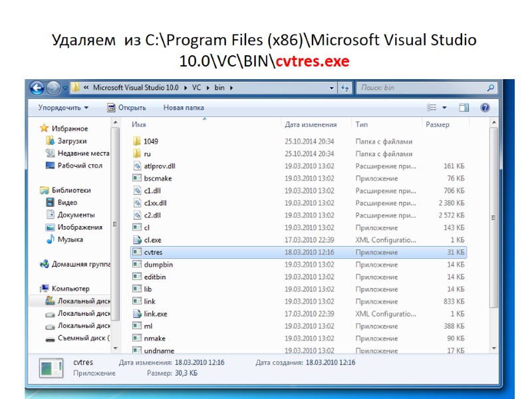Click the file list scroll-down arrow
The image size is (532, 399).
pos(493,348)
